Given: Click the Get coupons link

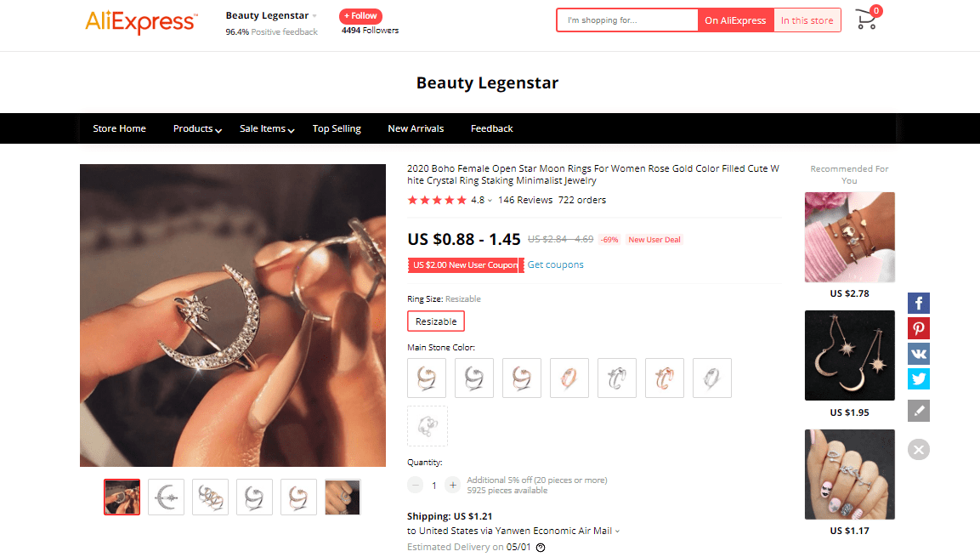Looking at the screenshot, I should click(556, 265).
